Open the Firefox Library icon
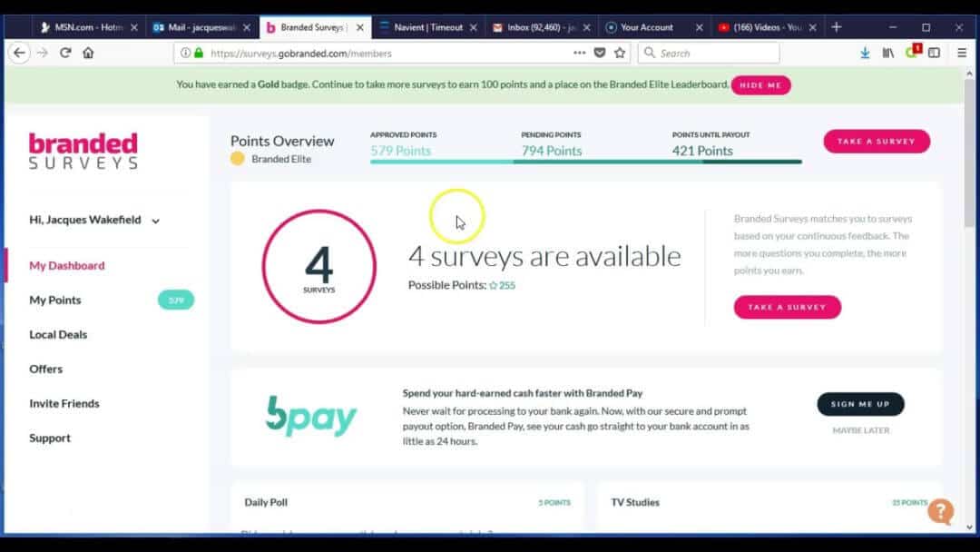The height and width of the screenshot is (552, 980). [x=887, y=53]
